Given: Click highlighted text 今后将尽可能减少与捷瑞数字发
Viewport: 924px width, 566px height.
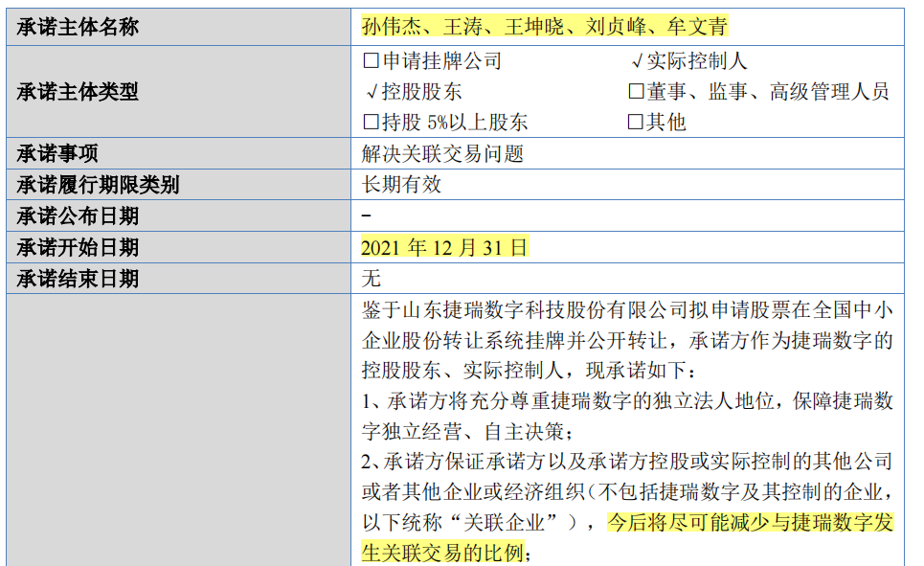Looking at the screenshot, I should [751, 523].
